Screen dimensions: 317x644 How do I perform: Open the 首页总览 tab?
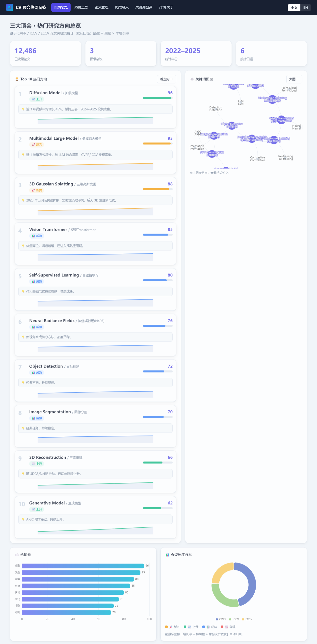[x=61, y=7]
